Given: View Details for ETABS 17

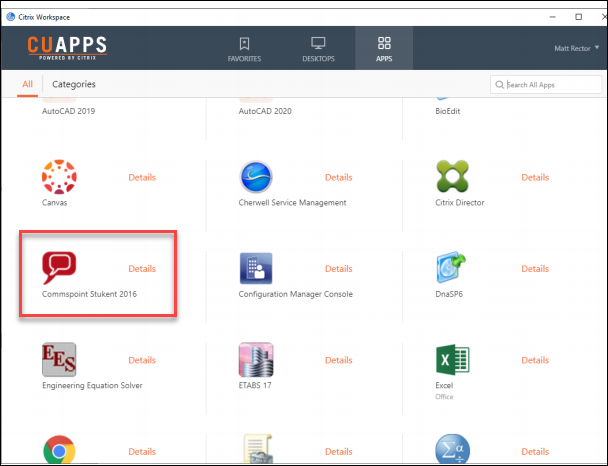Looking at the screenshot, I should coord(339,360).
